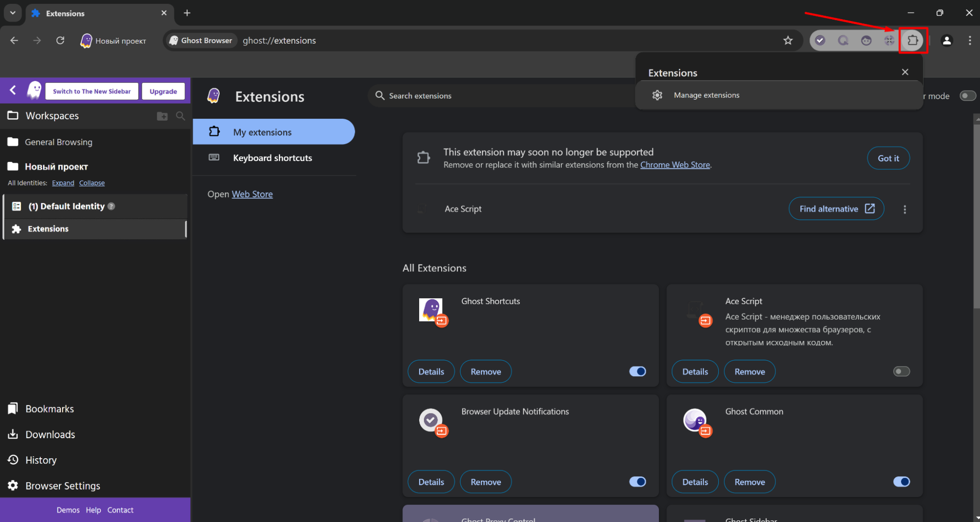Remove Browser Update Notifications extension

tap(485, 482)
